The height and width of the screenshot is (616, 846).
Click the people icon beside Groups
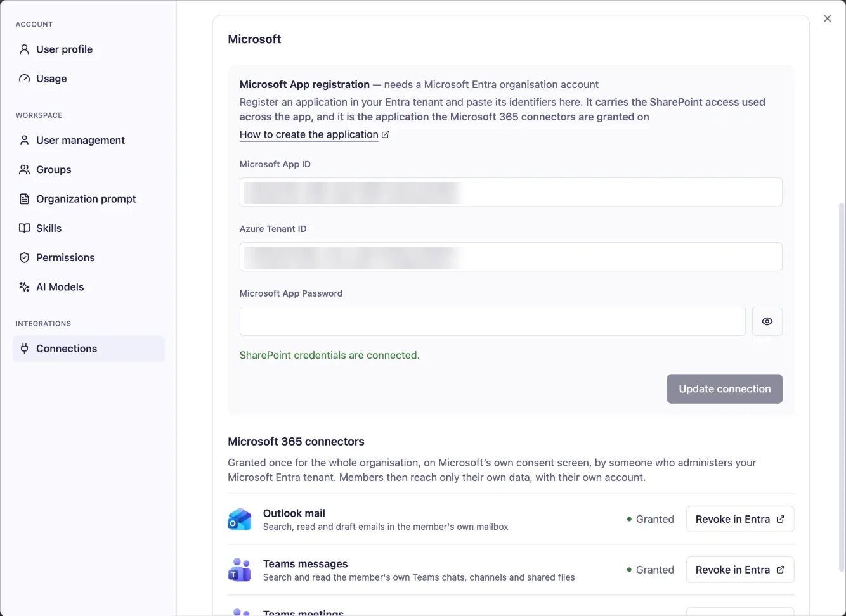(24, 170)
